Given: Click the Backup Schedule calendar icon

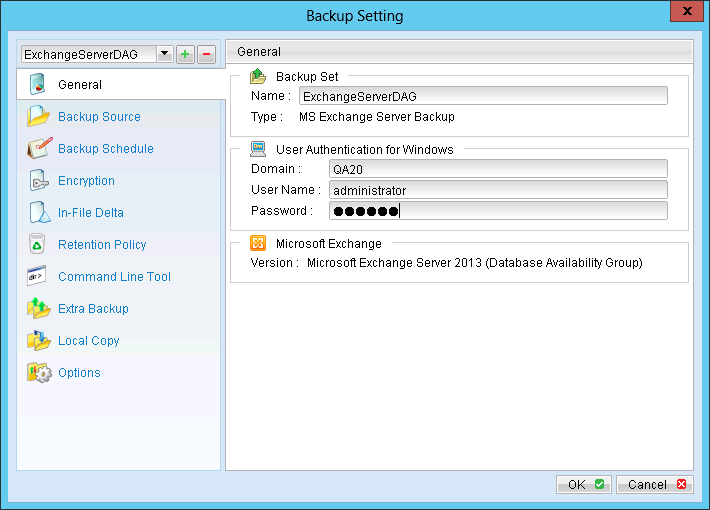Looking at the screenshot, I should tap(39, 149).
